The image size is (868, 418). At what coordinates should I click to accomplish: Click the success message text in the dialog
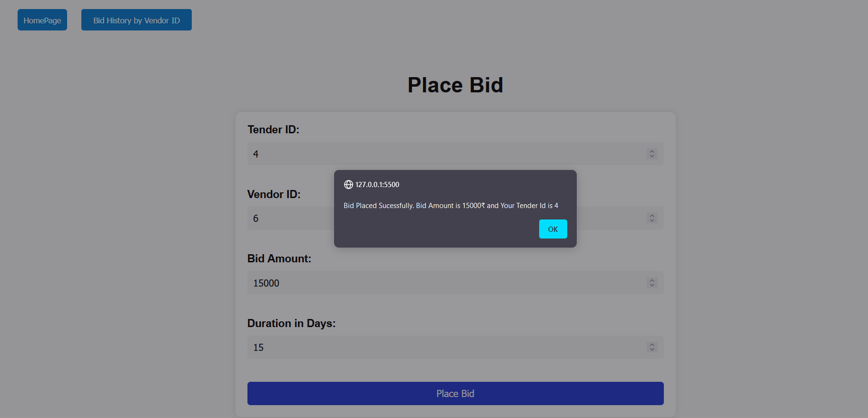tap(451, 205)
